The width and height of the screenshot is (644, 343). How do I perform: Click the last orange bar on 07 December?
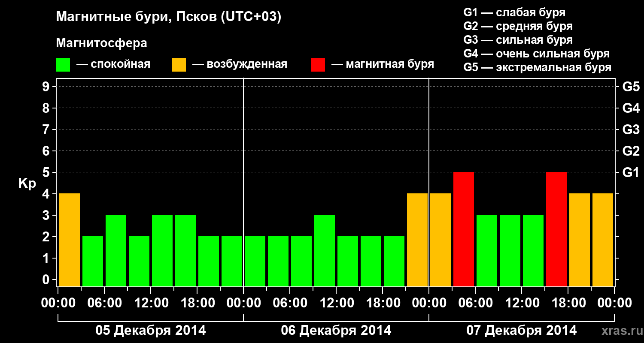pyautogui.click(x=603, y=240)
